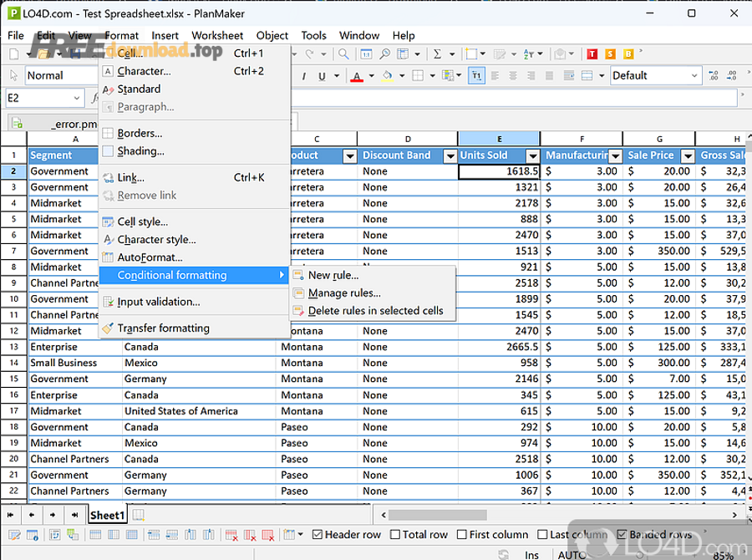Click Shading... entry
The height and width of the screenshot is (560, 752).
195,151
